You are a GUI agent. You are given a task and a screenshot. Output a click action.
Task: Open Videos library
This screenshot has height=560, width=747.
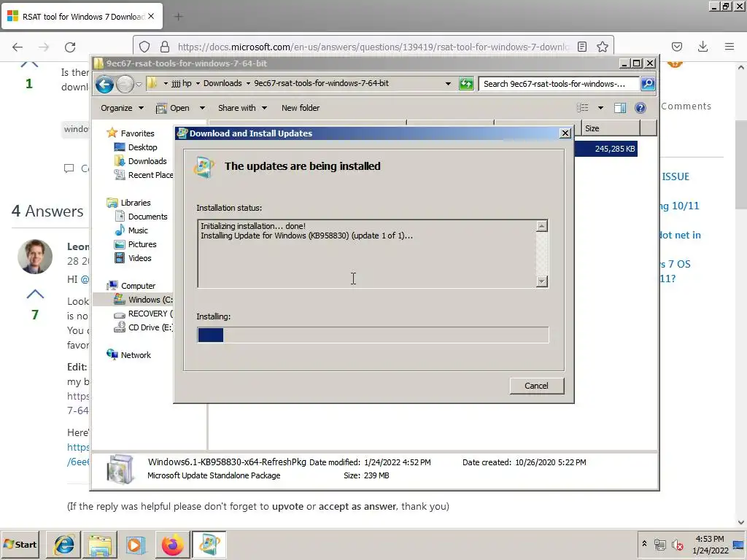[133, 258]
